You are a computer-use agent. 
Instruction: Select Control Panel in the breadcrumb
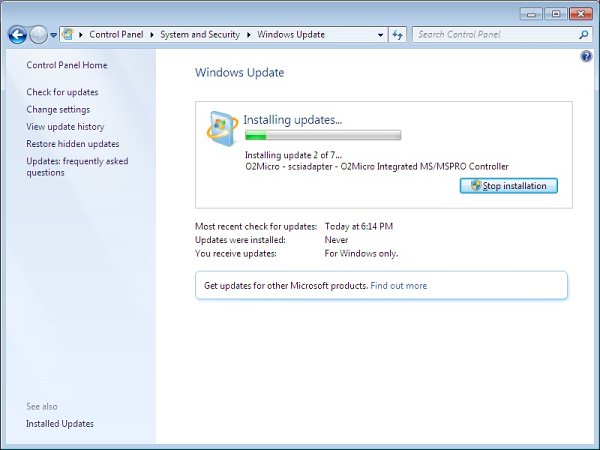point(116,34)
